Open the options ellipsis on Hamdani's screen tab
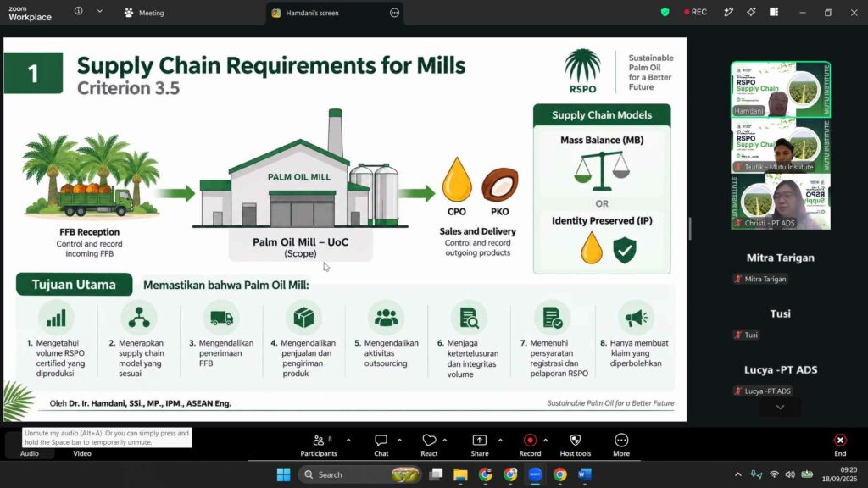This screenshot has height=488, width=868. (394, 13)
